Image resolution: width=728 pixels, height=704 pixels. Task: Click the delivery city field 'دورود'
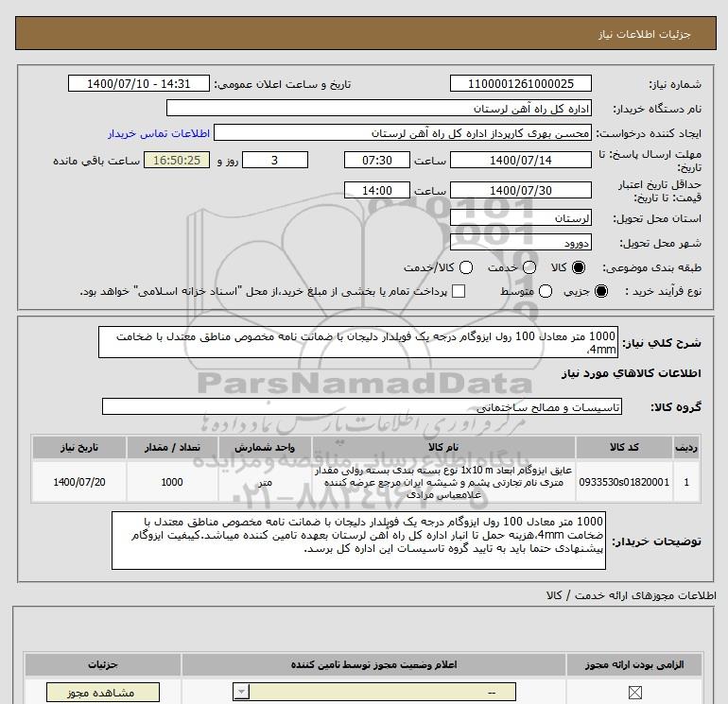520,242
